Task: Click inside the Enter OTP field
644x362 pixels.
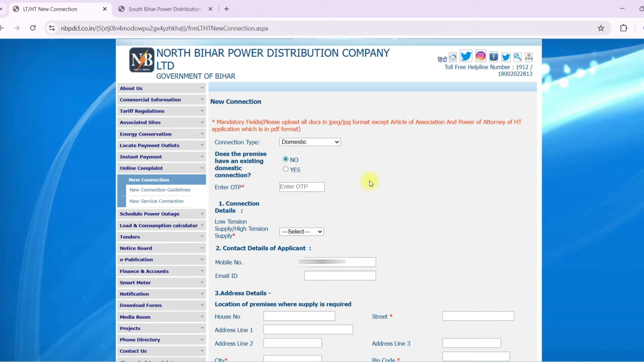Action: [x=301, y=187]
